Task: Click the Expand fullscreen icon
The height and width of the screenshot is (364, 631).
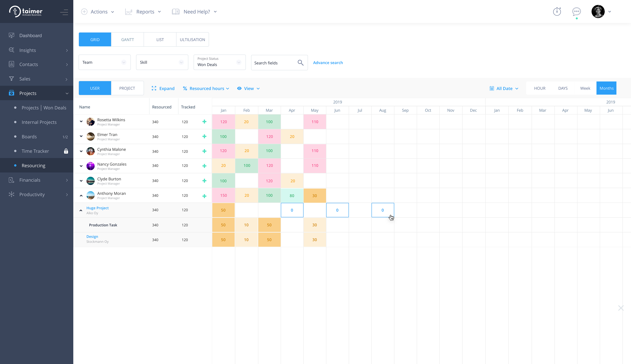Action: 154,88
